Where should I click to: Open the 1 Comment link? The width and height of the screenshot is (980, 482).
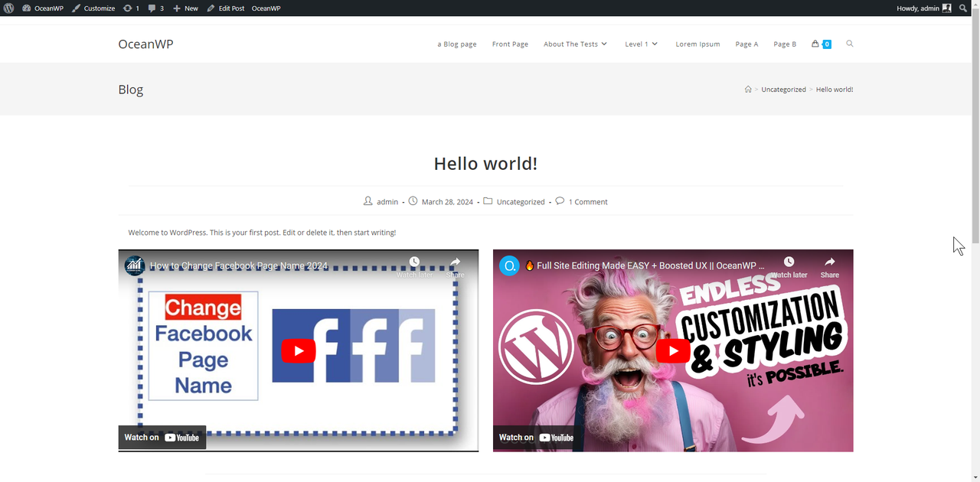(x=588, y=202)
